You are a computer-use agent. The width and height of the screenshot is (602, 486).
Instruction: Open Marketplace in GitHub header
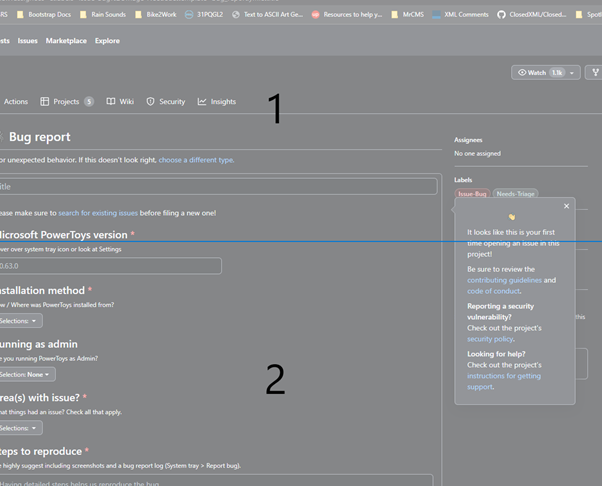pyautogui.click(x=66, y=41)
